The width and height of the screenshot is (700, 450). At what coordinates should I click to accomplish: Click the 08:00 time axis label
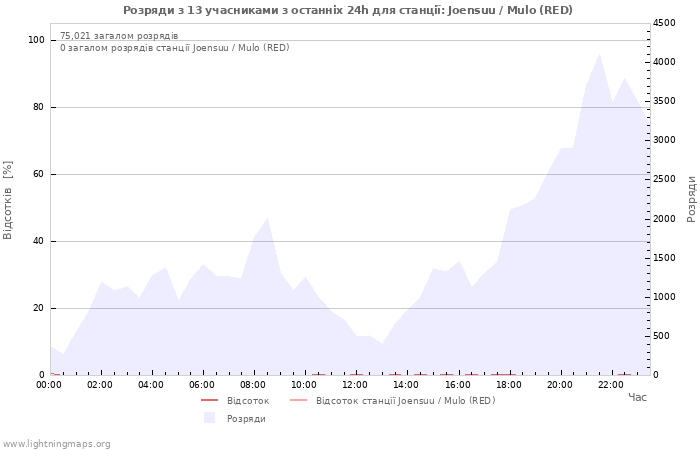(253, 385)
